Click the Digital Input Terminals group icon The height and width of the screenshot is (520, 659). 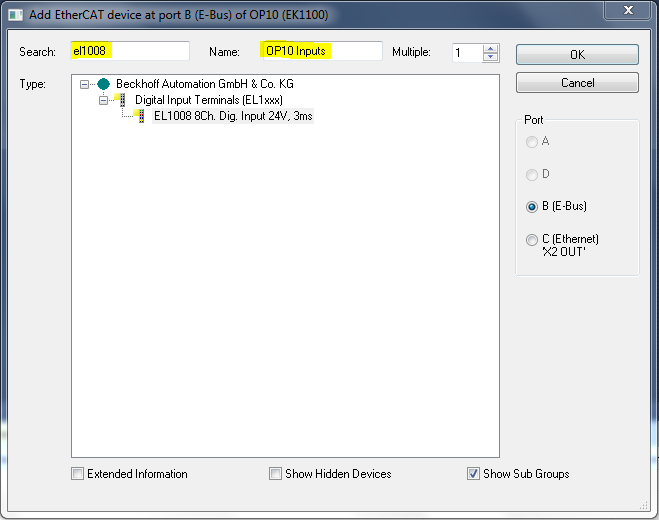120,100
